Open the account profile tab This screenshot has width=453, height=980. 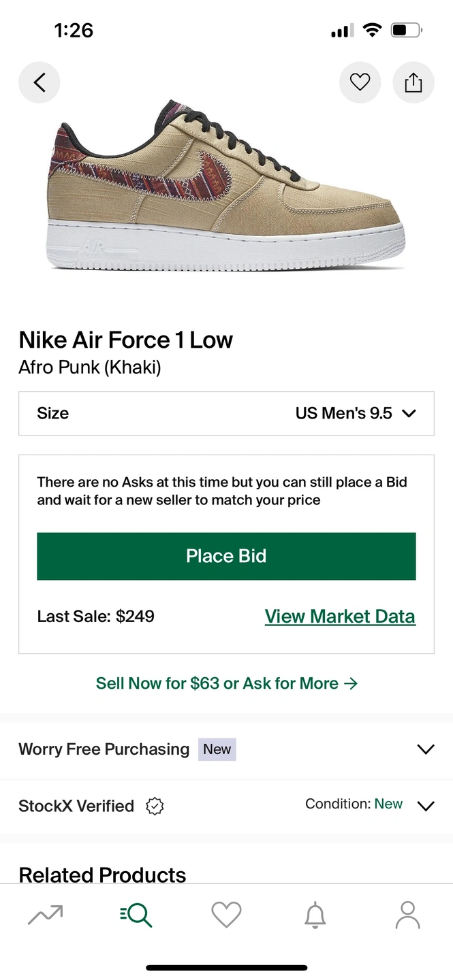pyautogui.click(x=407, y=915)
